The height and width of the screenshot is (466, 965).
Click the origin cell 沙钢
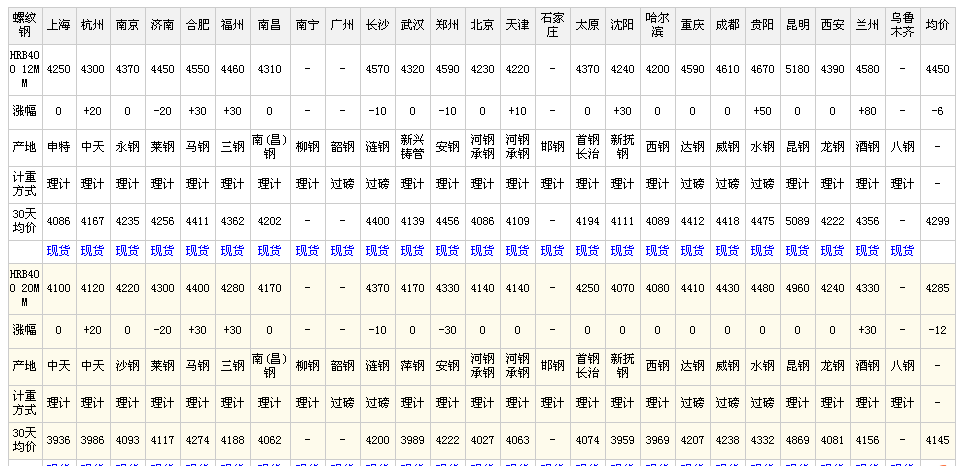pyautogui.click(x=127, y=366)
